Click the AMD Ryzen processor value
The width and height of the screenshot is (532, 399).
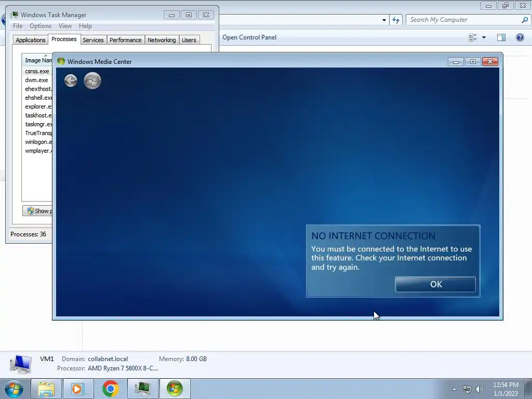pos(123,368)
